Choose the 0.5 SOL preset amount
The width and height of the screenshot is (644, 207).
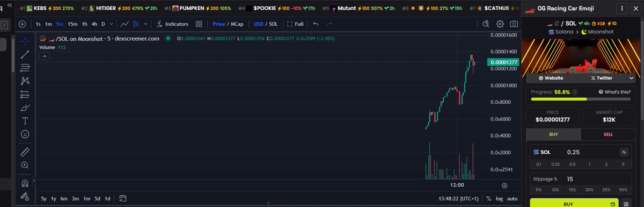(x=572, y=164)
